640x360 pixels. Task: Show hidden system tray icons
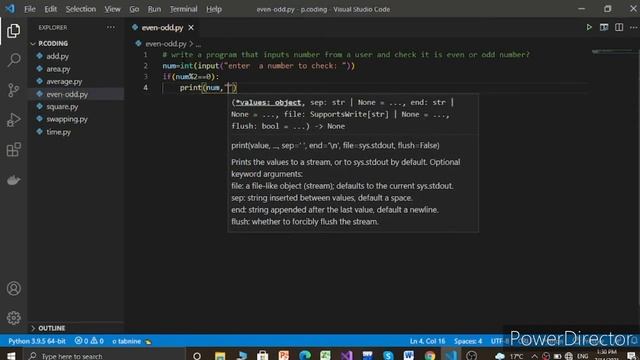pos(534,356)
